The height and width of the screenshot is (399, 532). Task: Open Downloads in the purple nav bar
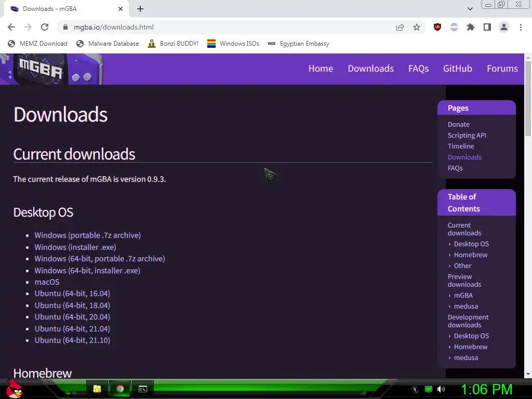tap(371, 69)
